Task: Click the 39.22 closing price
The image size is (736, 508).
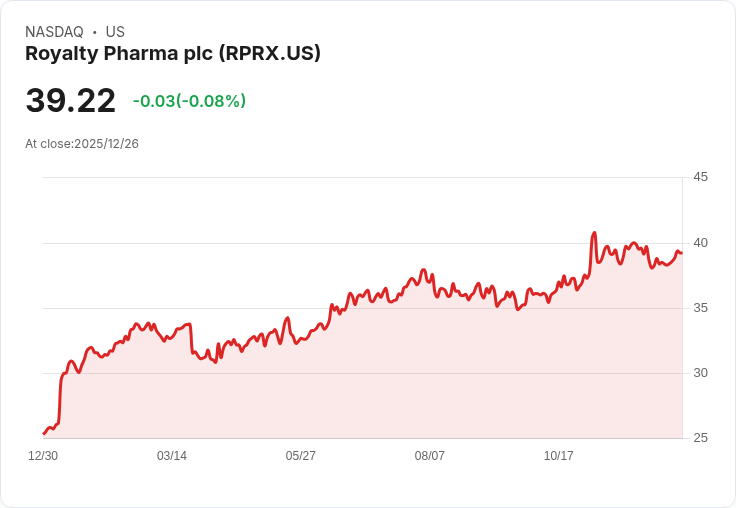Action: 70,101
